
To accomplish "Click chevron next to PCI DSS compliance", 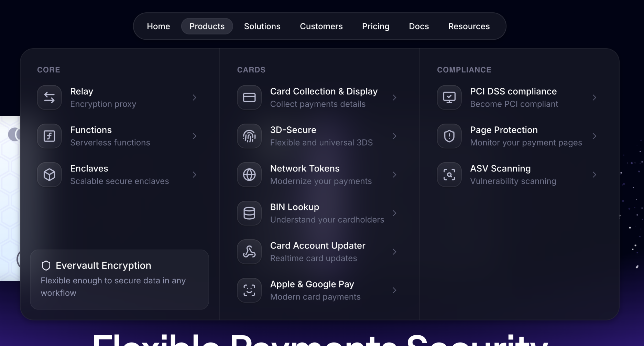I will tap(594, 97).
